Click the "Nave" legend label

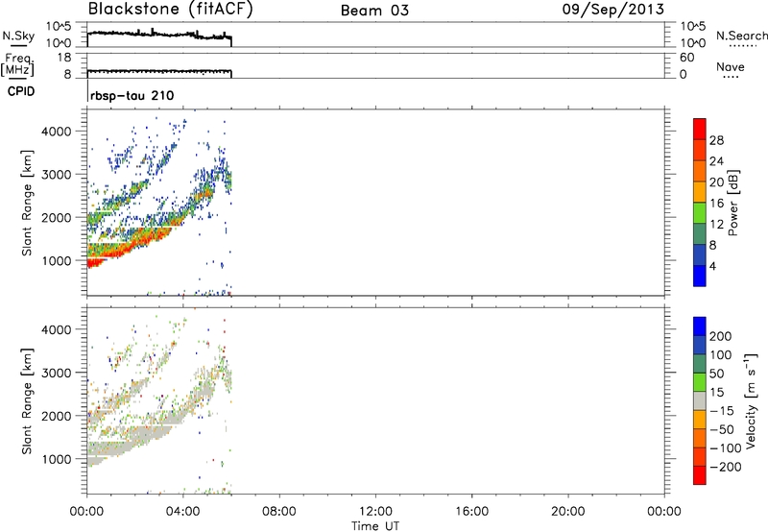[x=731, y=66]
